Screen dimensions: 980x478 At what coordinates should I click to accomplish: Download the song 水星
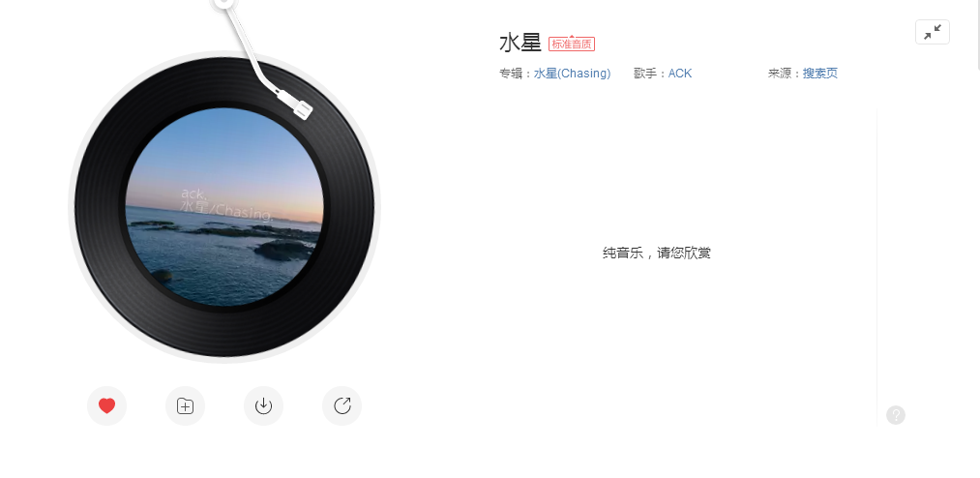point(264,406)
